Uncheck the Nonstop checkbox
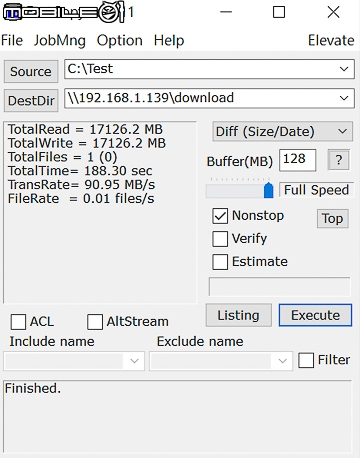The width and height of the screenshot is (360, 458). 220,216
